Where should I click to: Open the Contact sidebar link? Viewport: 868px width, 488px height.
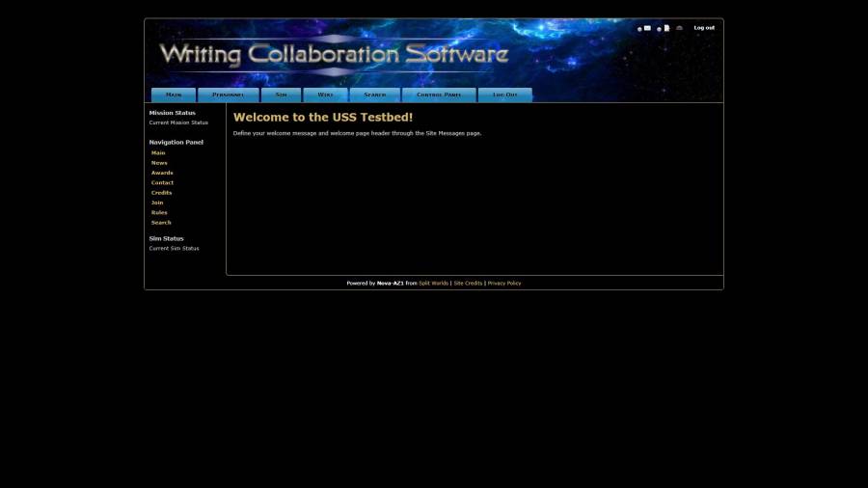click(162, 182)
